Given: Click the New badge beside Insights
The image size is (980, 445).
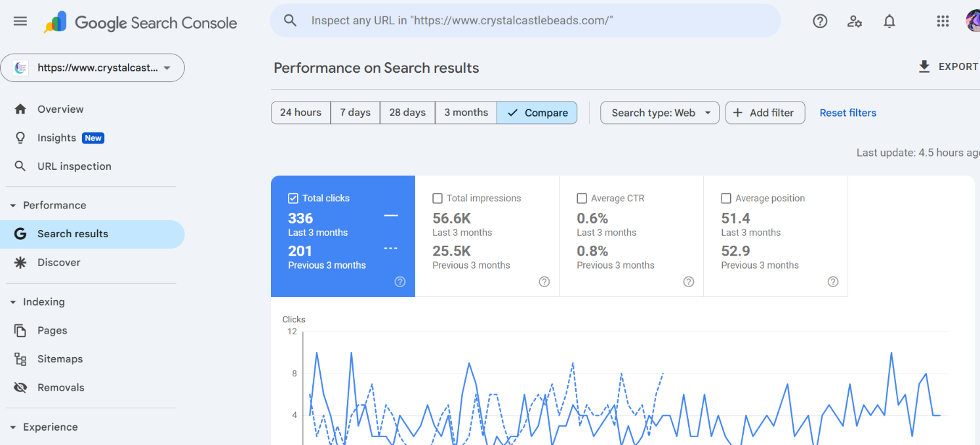Looking at the screenshot, I should pyautogui.click(x=93, y=138).
